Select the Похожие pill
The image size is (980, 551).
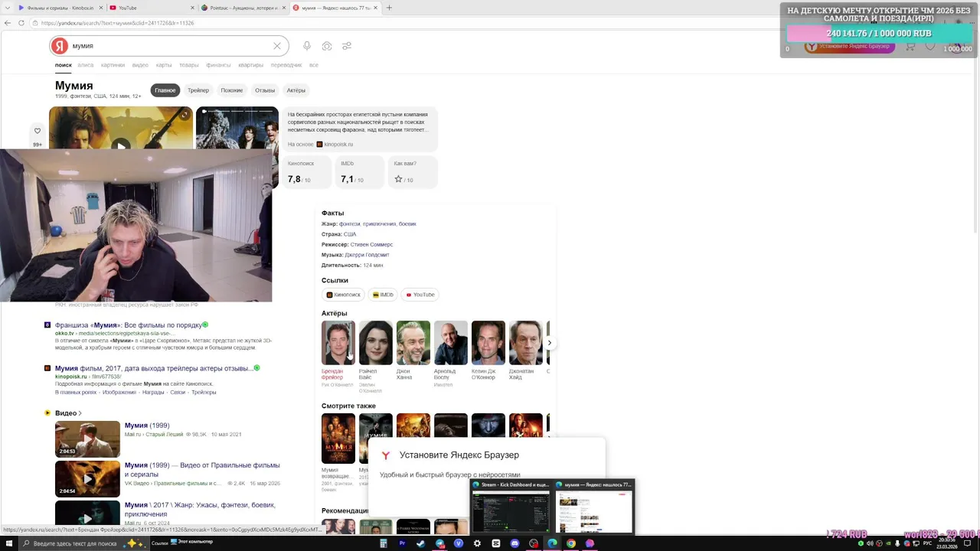[232, 90]
